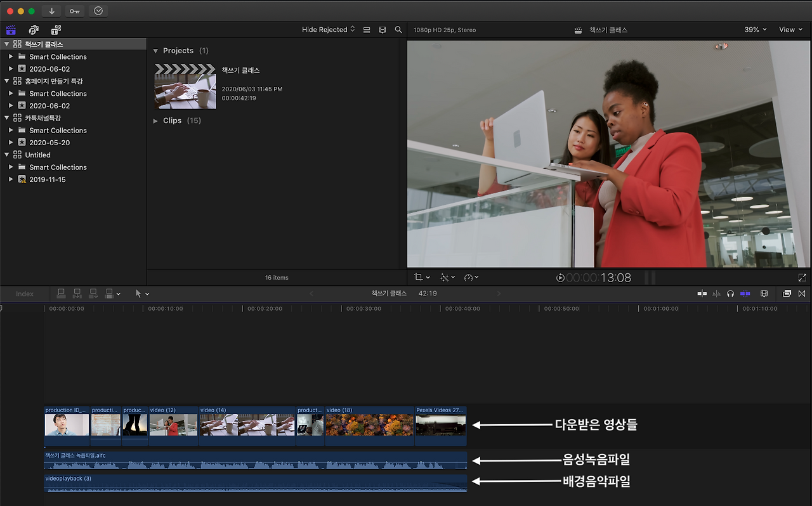Append selected clip to storyline
812x506 pixels.
tap(93, 294)
